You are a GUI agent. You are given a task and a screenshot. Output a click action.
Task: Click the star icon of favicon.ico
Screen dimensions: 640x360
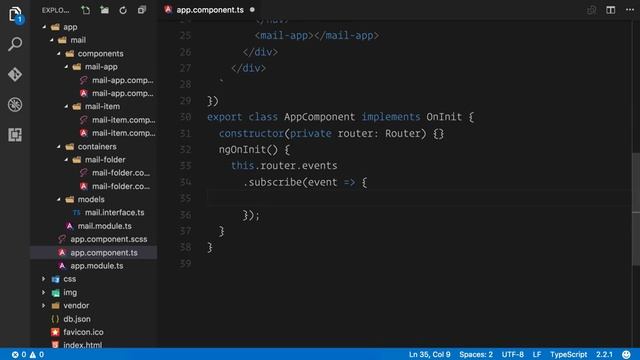click(x=55, y=332)
